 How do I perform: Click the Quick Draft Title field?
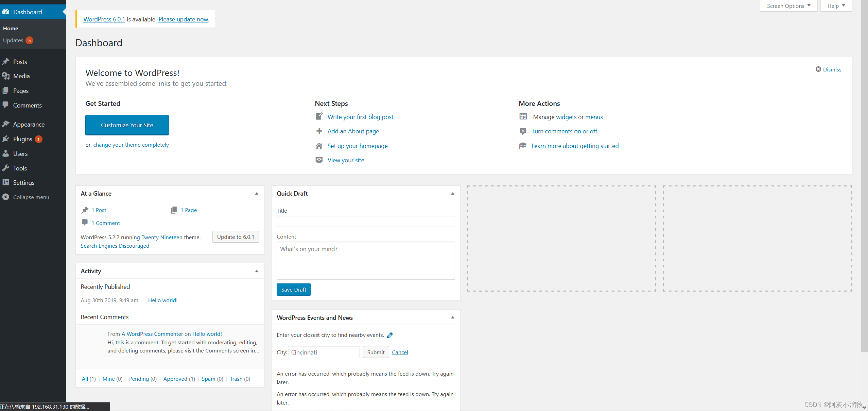click(x=366, y=221)
